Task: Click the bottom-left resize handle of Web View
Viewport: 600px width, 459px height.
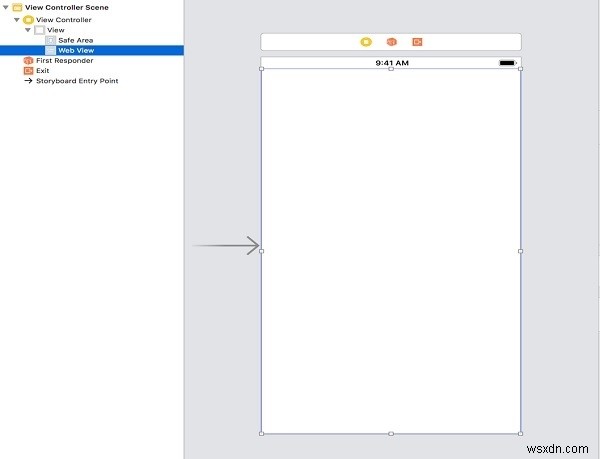Action: tap(261, 434)
